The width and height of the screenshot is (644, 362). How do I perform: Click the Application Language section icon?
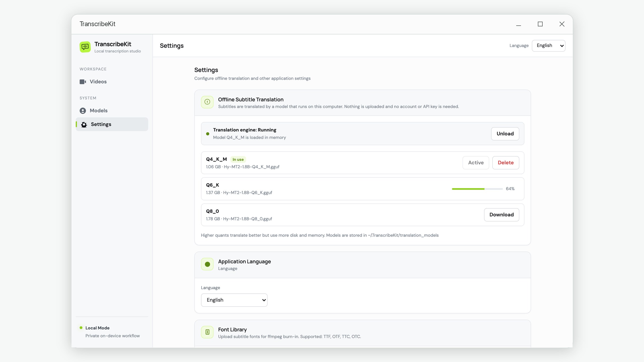207,264
